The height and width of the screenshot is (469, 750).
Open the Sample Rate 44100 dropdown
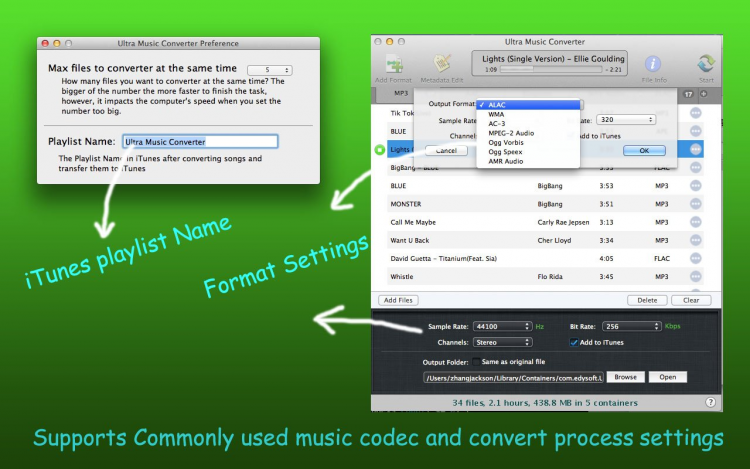click(x=503, y=326)
